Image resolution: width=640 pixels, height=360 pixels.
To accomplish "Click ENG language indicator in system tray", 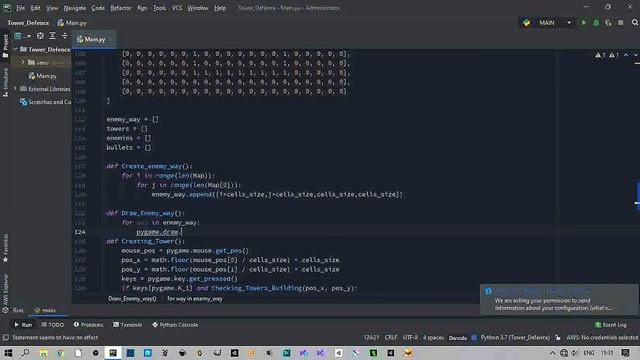I will click(x=589, y=353).
